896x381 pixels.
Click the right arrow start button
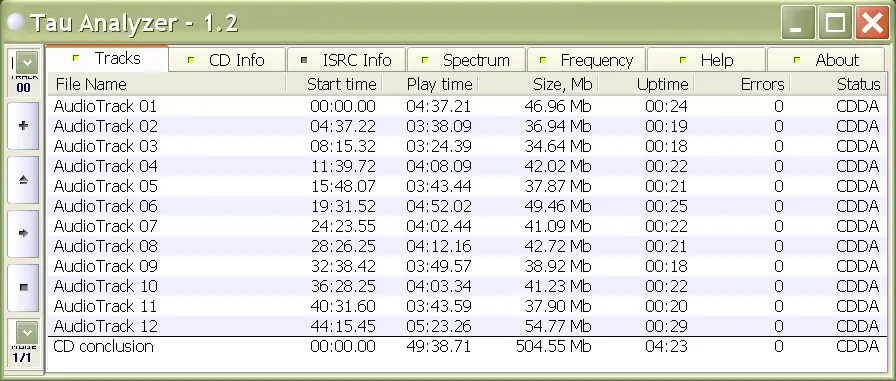pos(23,234)
